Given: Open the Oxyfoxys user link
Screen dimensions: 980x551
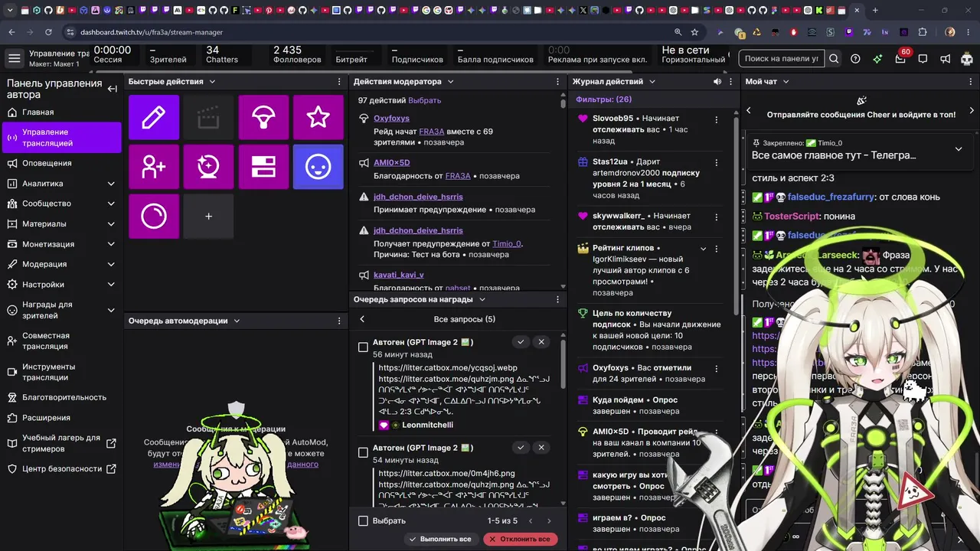Looking at the screenshot, I should [391, 119].
